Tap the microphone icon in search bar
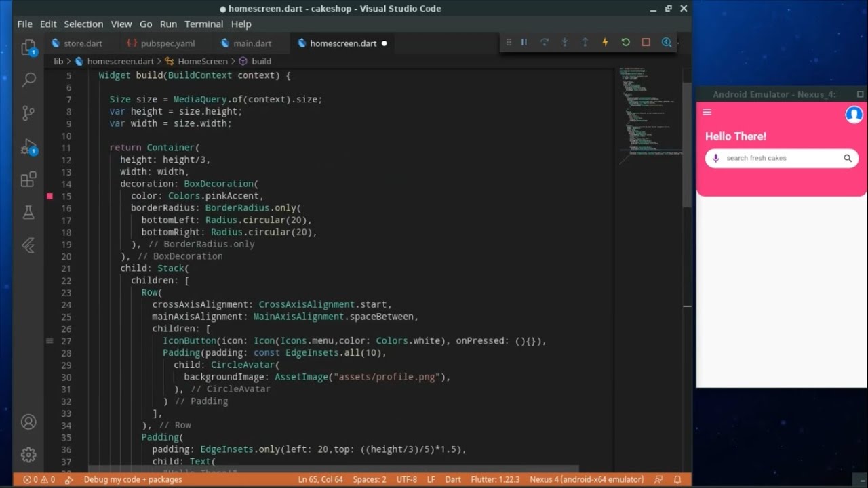 715,158
